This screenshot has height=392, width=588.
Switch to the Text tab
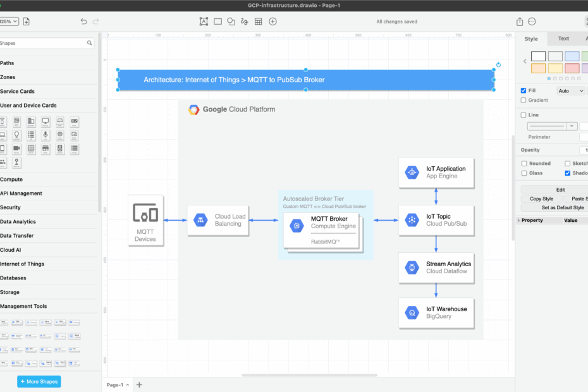(x=563, y=39)
